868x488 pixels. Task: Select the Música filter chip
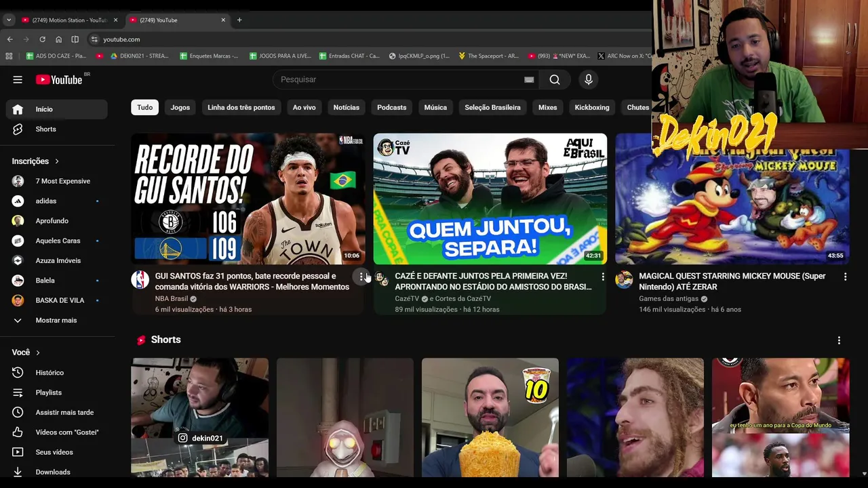435,107
